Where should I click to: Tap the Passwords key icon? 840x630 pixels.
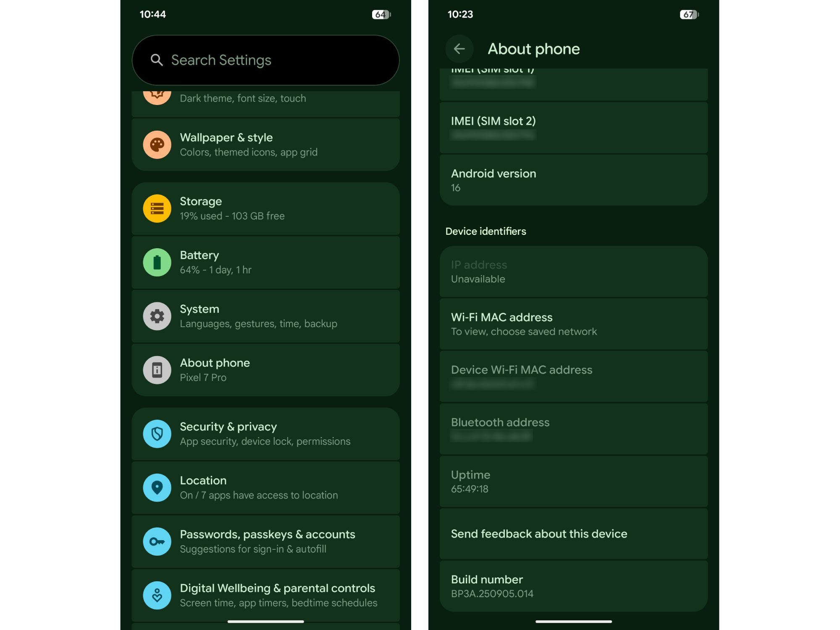tap(157, 541)
